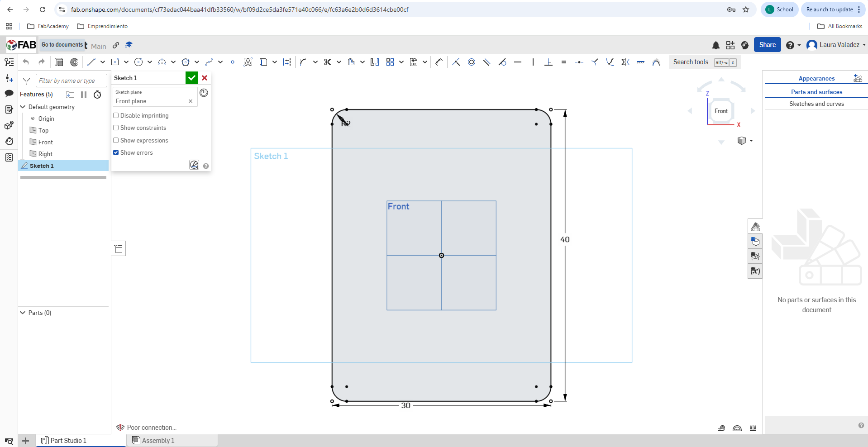Expand the Line tool dropdown arrow
Image resolution: width=868 pixels, height=447 pixels.
tap(103, 62)
